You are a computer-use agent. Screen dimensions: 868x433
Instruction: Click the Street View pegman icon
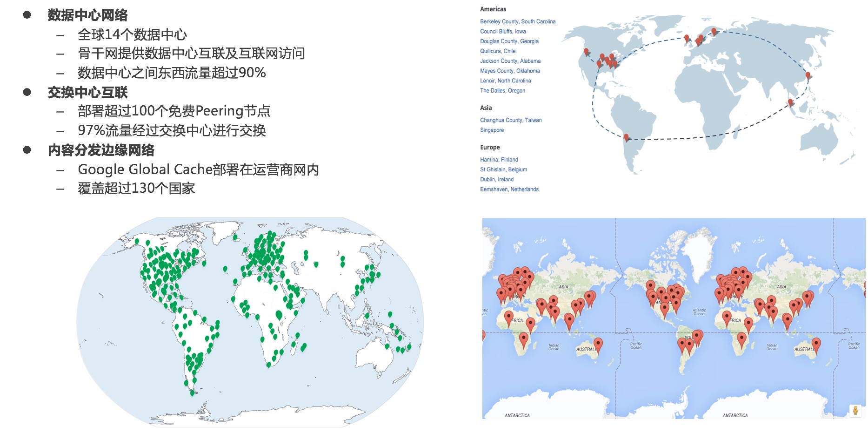855,411
